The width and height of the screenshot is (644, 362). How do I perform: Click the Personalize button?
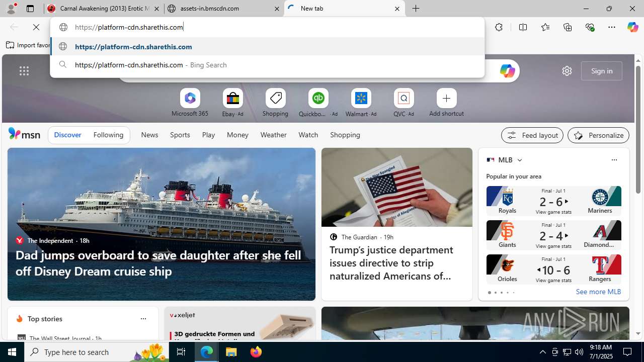pyautogui.click(x=598, y=135)
